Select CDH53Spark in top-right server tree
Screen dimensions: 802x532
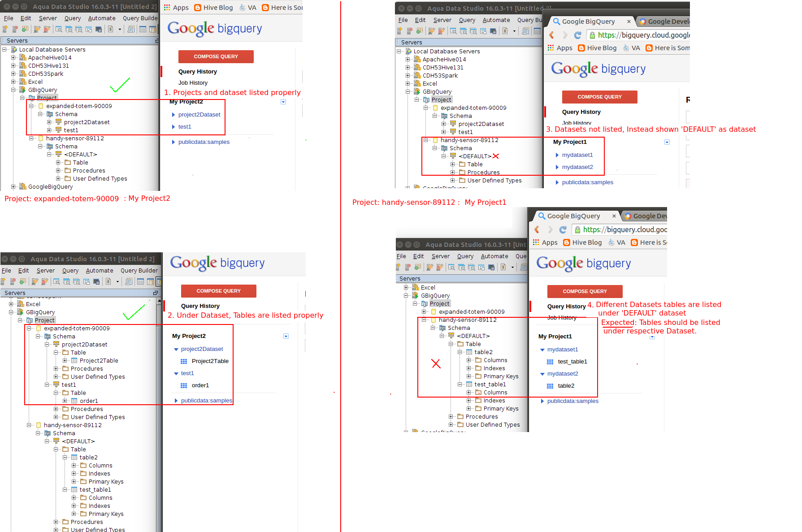440,75
